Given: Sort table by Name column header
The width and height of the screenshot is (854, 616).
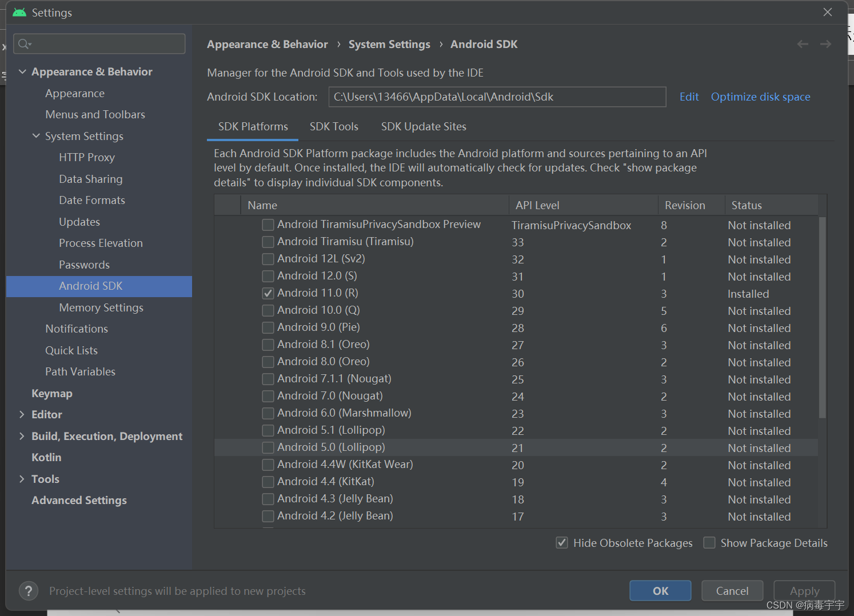Looking at the screenshot, I should pyautogui.click(x=375, y=205).
